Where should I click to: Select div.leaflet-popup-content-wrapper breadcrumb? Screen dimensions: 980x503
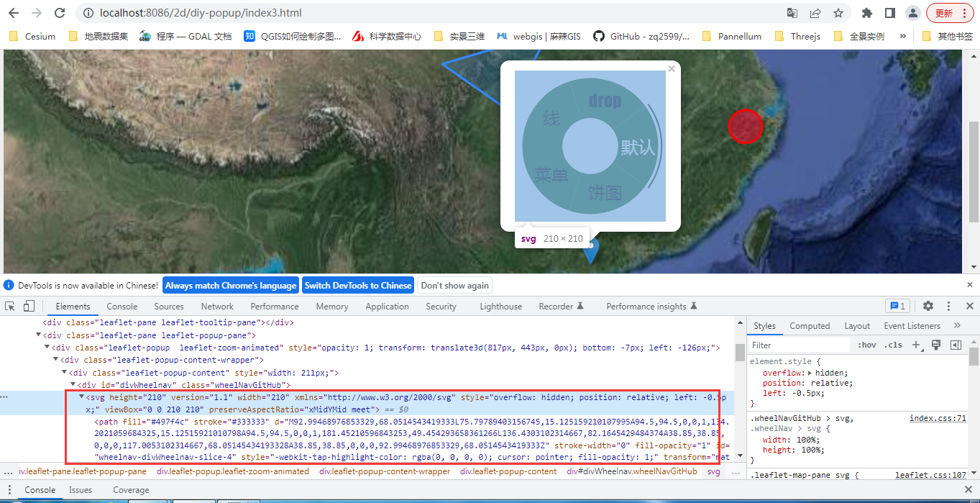click(x=385, y=471)
